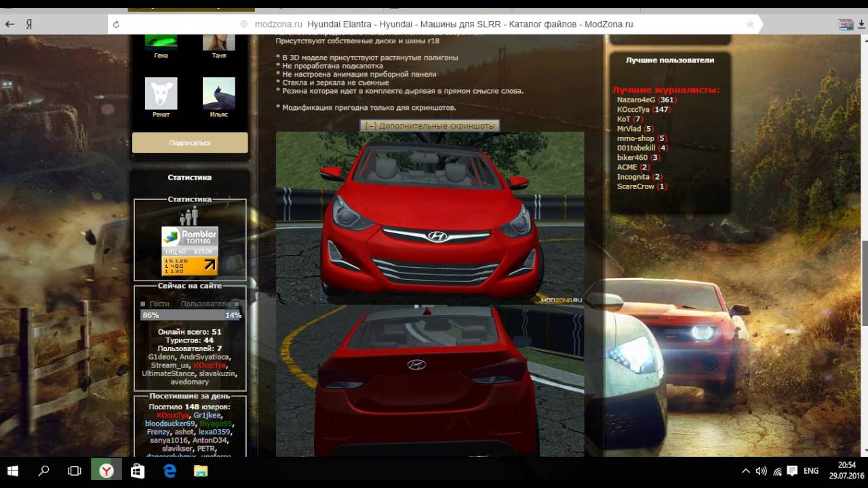Open Таня's profile avatar

tap(218, 41)
